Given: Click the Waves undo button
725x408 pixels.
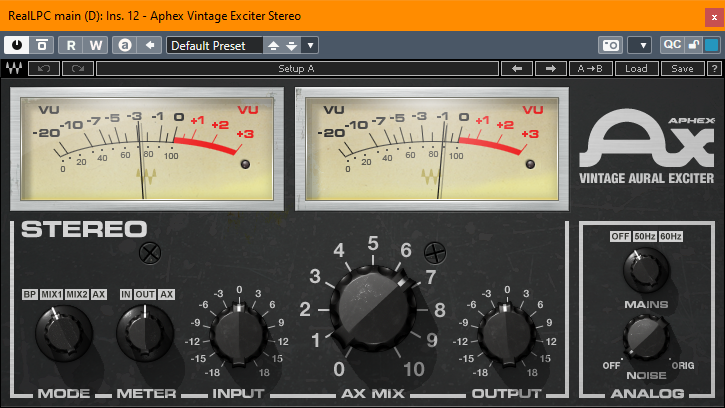Looking at the screenshot, I should coord(44,68).
